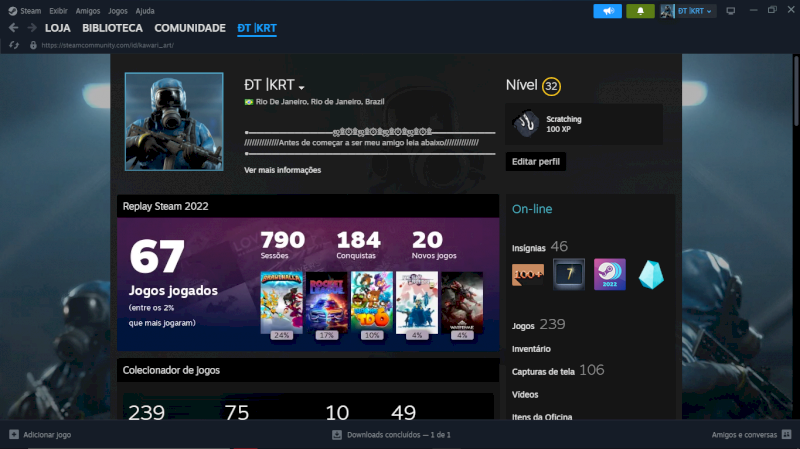Open the Jogos menu
Screen dimensions: 800x449
tap(118, 11)
